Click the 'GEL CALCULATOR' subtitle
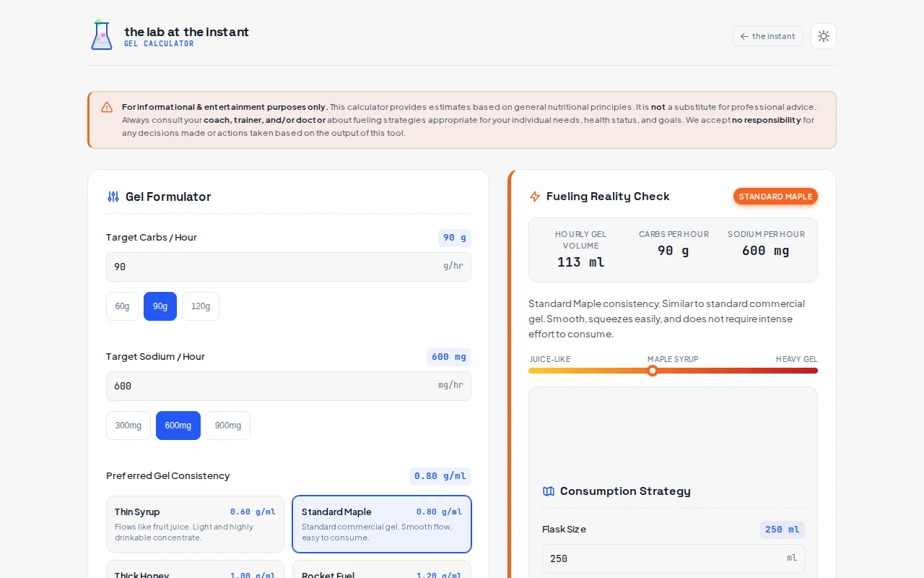The image size is (924, 578). tap(159, 44)
